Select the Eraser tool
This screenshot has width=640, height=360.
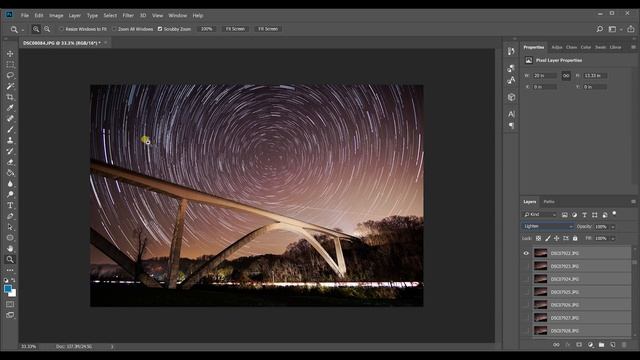pyautogui.click(x=10, y=162)
